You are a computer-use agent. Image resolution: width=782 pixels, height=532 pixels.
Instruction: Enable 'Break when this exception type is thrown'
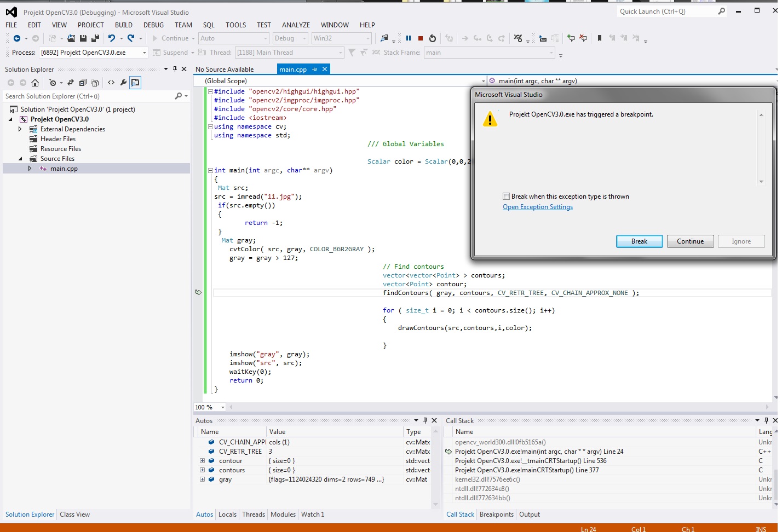click(x=507, y=196)
